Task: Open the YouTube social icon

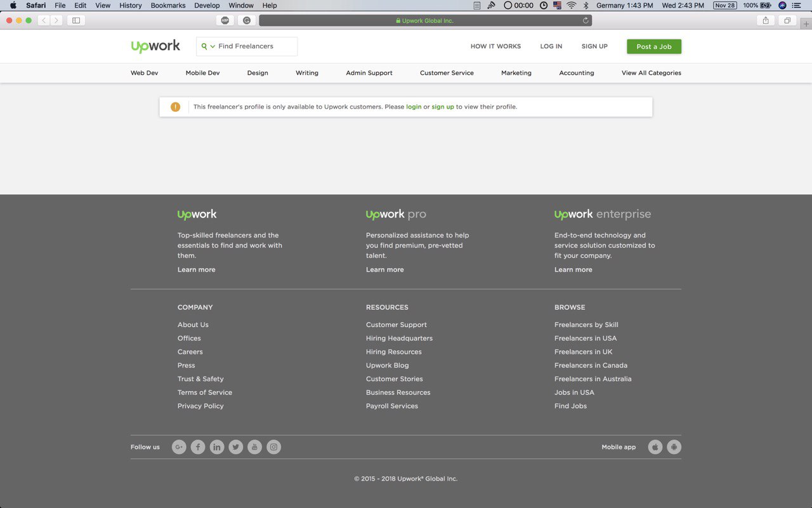Action: (x=254, y=447)
